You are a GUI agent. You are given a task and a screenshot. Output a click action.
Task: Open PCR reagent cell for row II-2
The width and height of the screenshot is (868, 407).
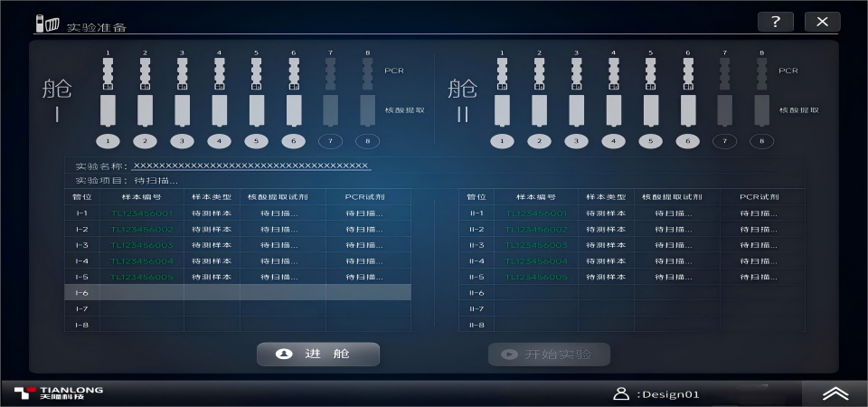click(759, 230)
